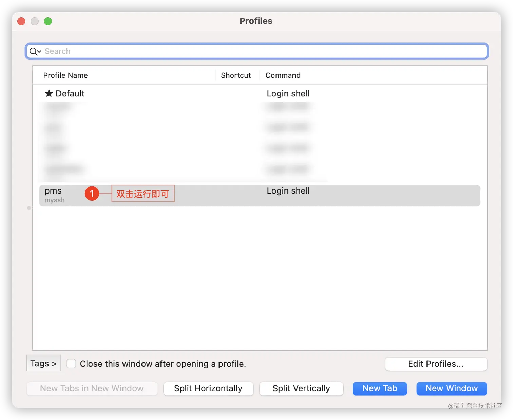Select the pms profile row
Viewport: 513px width, 420px height.
260,195
